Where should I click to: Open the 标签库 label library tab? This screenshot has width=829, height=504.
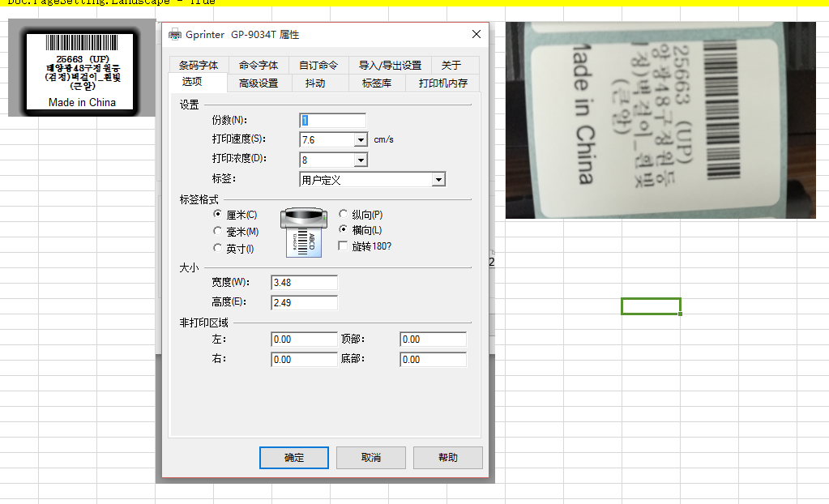point(377,83)
